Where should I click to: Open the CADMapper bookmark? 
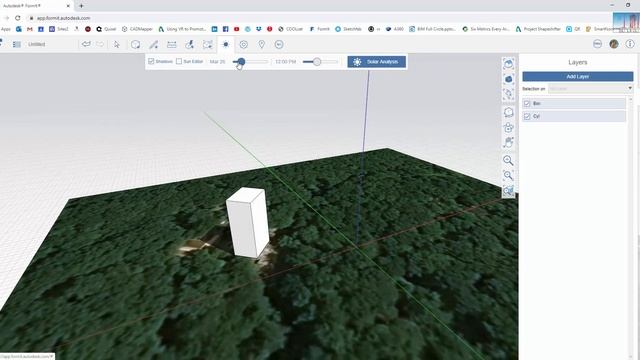(137, 29)
